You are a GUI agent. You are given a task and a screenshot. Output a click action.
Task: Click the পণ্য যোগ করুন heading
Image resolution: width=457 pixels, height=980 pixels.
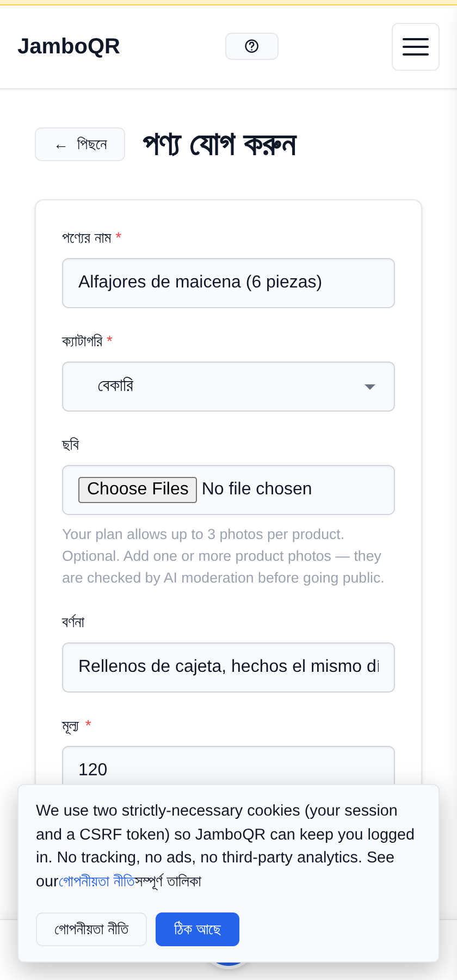tap(220, 145)
